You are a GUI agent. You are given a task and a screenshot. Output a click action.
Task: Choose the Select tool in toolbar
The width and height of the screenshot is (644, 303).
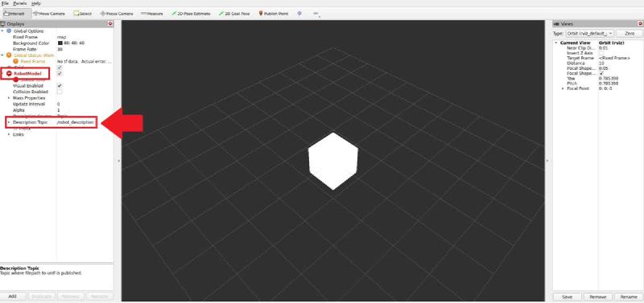pyautogui.click(x=83, y=14)
